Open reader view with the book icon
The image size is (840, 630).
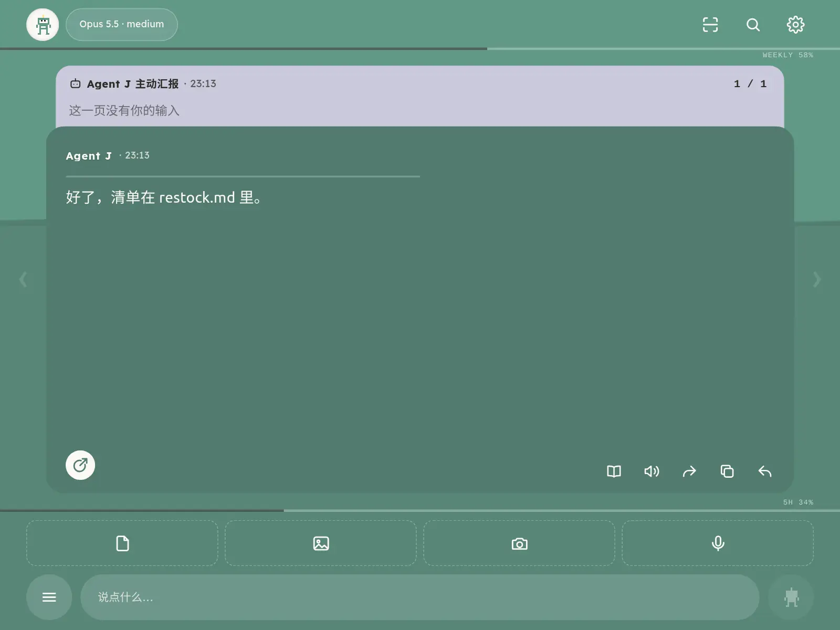point(614,471)
